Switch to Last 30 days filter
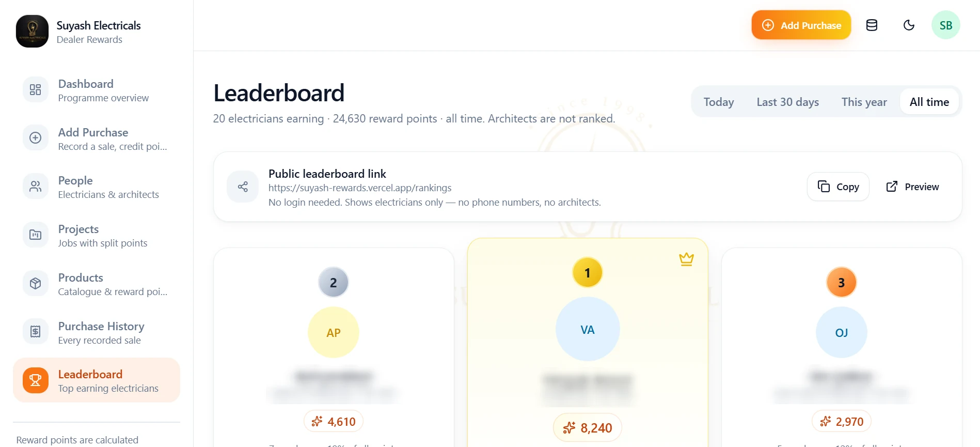The width and height of the screenshot is (980, 447). coord(787,102)
